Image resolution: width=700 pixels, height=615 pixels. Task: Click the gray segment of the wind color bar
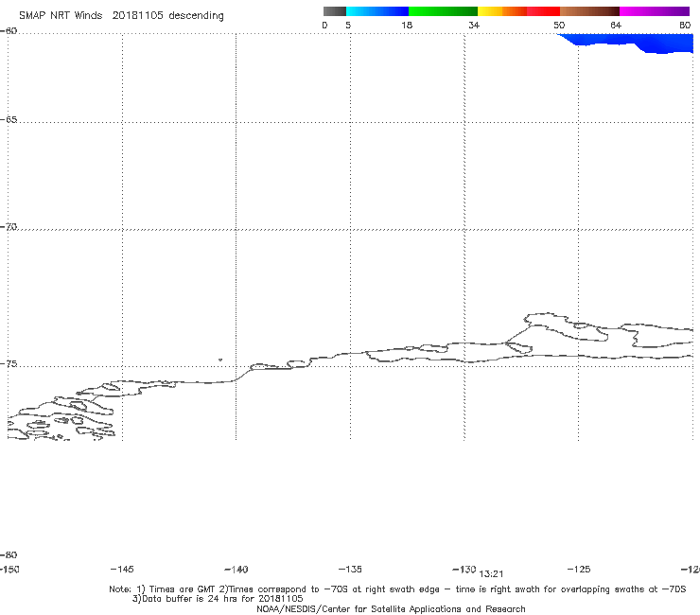[334, 11]
